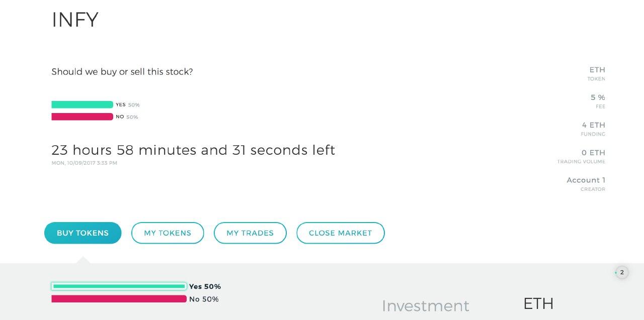Click the 5 % fee value
The image size is (644, 320).
click(598, 97)
